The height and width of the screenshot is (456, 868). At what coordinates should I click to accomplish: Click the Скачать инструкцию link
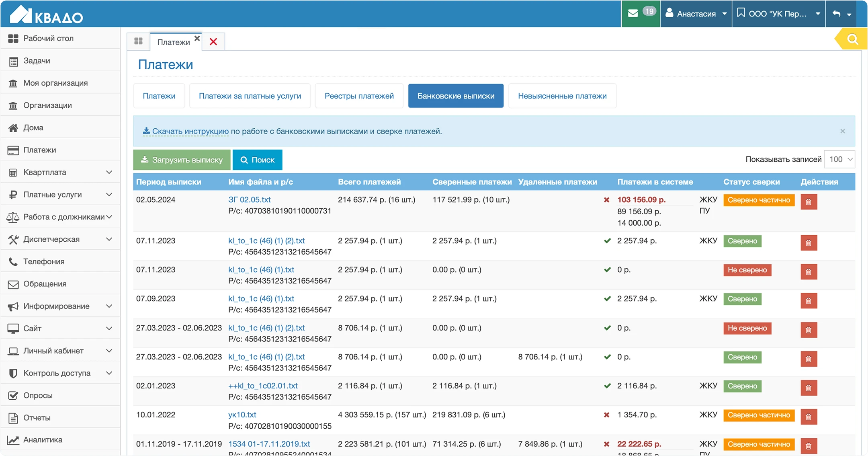click(x=190, y=131)
